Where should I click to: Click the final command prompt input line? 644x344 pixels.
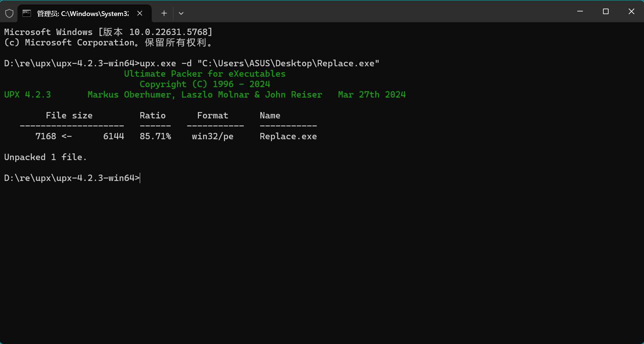click(x=72, y=178)
